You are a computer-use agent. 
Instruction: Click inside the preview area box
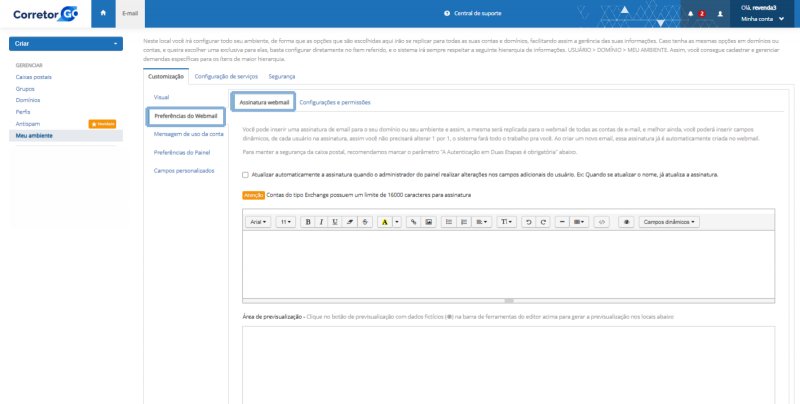click(508, 365)
